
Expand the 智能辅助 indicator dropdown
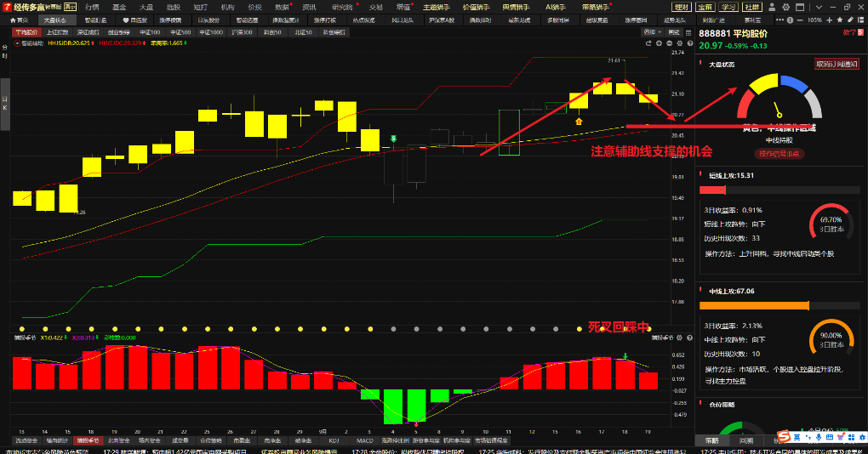click(17, 43)
